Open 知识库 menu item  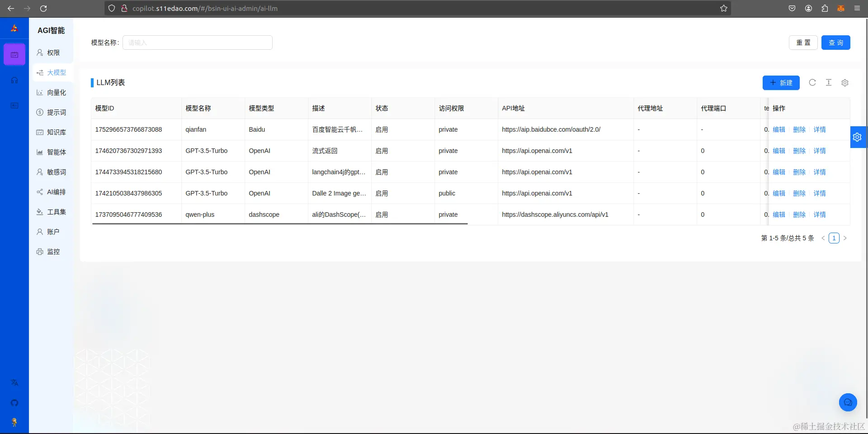point(53,132)
